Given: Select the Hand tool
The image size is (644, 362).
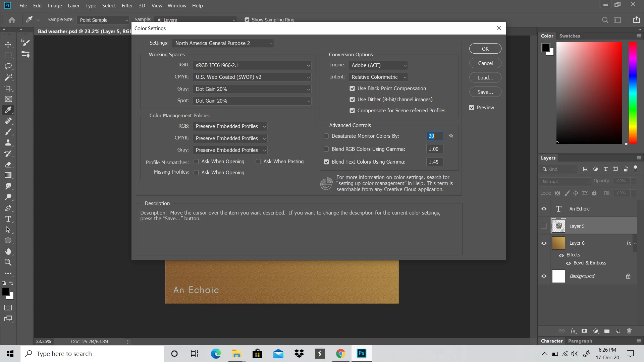Looking at the screenshot, I should coord(8,252).
